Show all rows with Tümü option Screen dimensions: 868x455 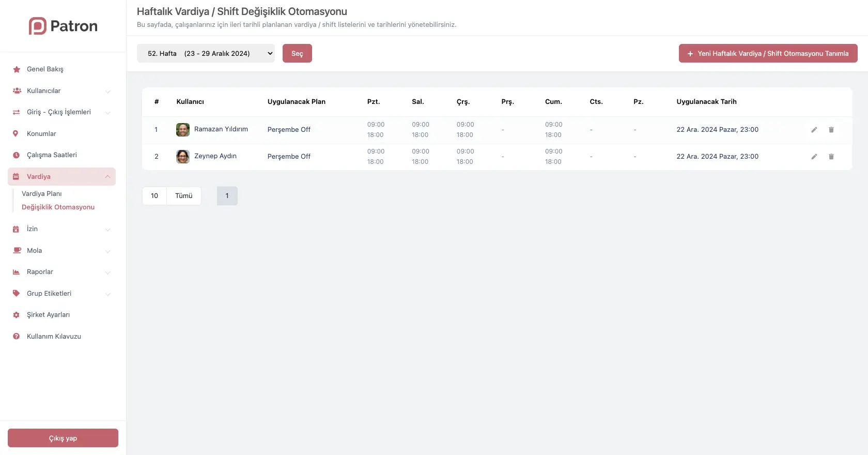coord(183,196)
